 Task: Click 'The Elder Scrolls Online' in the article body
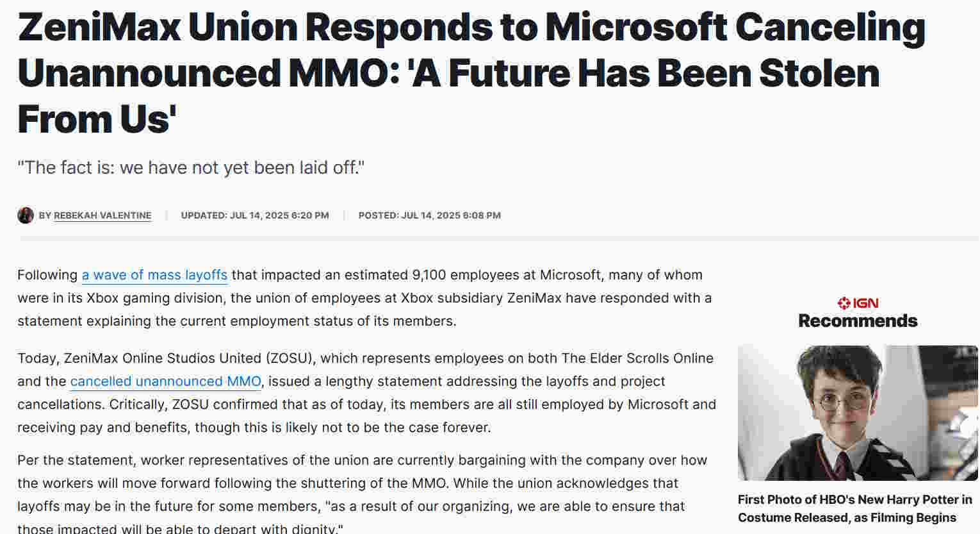coord(637,358)
